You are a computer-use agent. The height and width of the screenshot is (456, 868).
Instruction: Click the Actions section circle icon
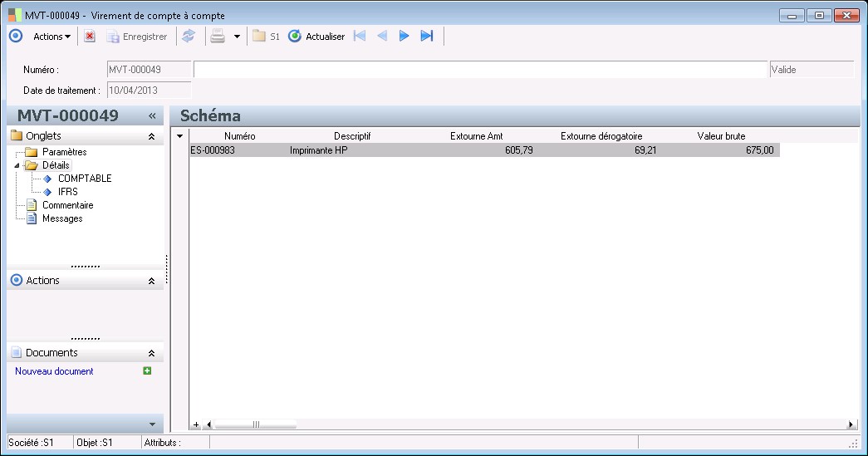click(x=17, y=280)
